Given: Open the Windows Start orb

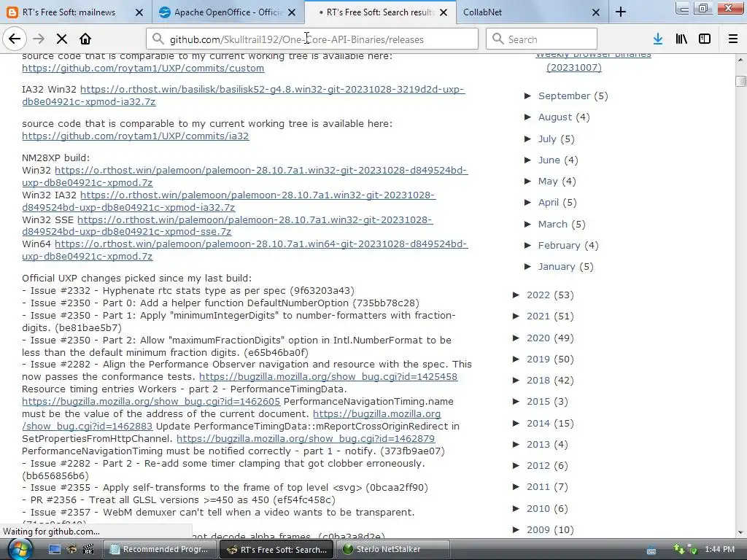Looking at the screenshot, I should click(20, 549).
